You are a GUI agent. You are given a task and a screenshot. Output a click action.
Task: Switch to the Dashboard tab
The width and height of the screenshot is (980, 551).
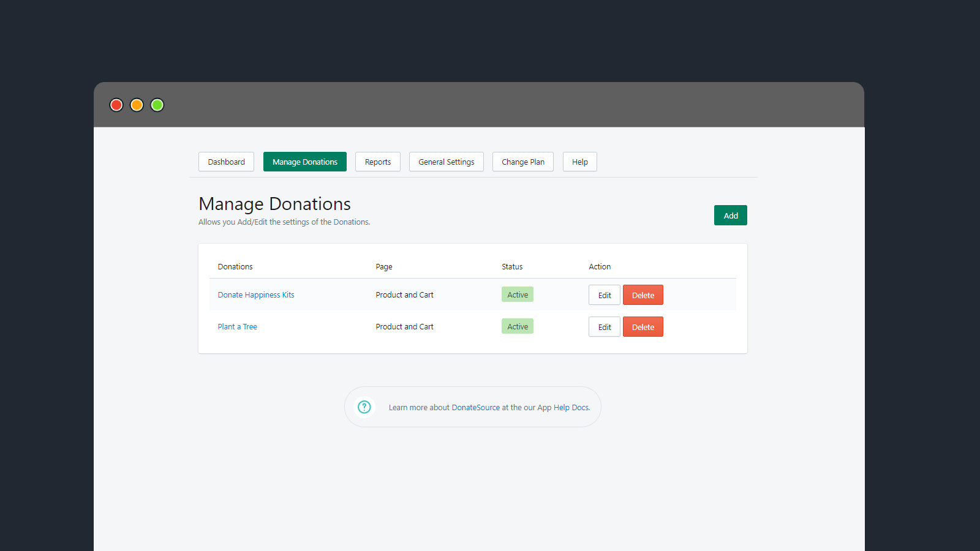click(x=226, y=162)
